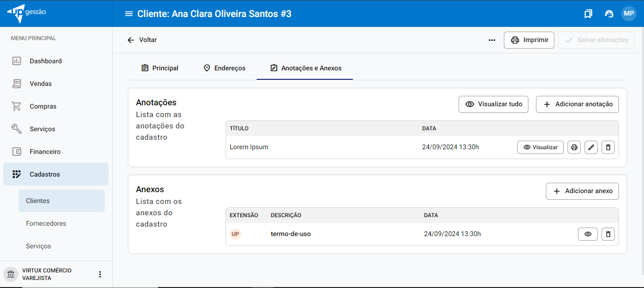644x288 pixels.
Task: Open the bookmark icon in top bar
Action: point(588,14)
